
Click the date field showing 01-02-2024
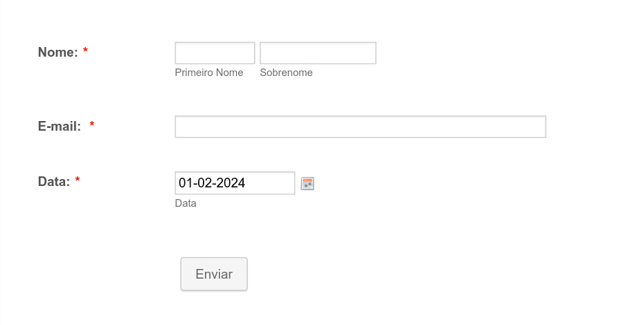click(x=235, y=183)
